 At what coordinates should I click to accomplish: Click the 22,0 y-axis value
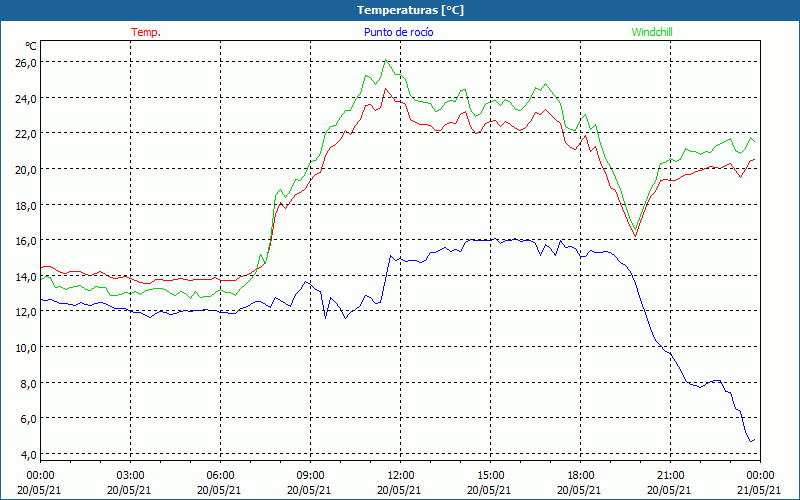click(26, 134)
